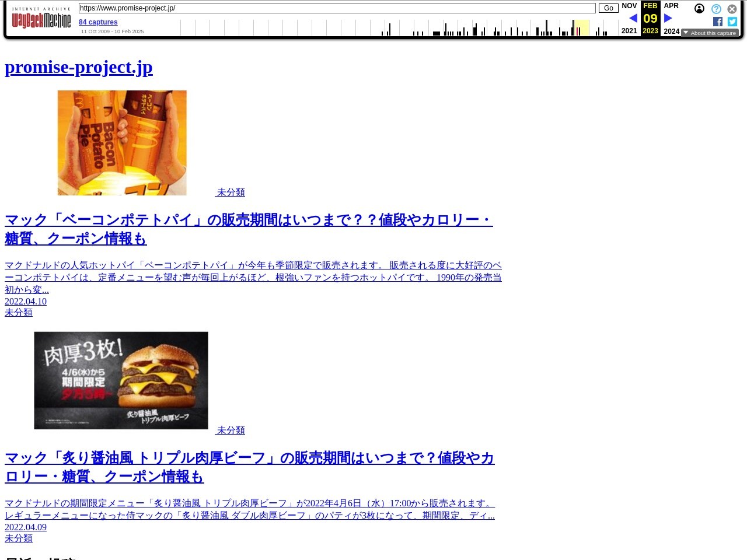
Task: Open 未分類 category below the 2022.04.10 date
Action: (19, 313)
